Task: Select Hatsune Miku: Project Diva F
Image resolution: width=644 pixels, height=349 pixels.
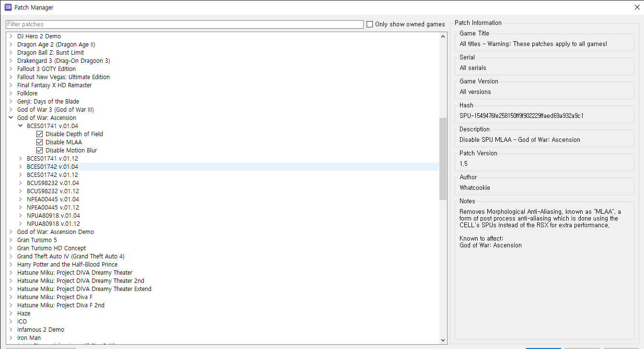Action: click(x=55, y=297)
